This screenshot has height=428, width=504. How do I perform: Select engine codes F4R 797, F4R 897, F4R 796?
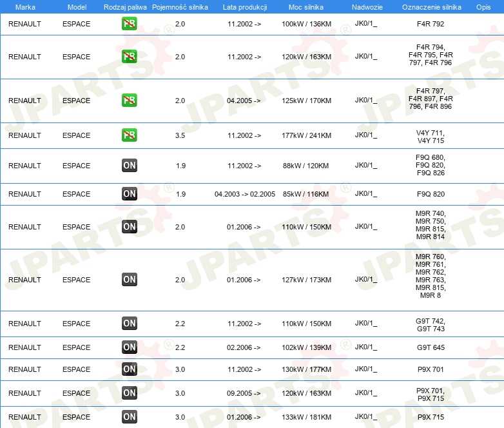click(x=431, y=99)
